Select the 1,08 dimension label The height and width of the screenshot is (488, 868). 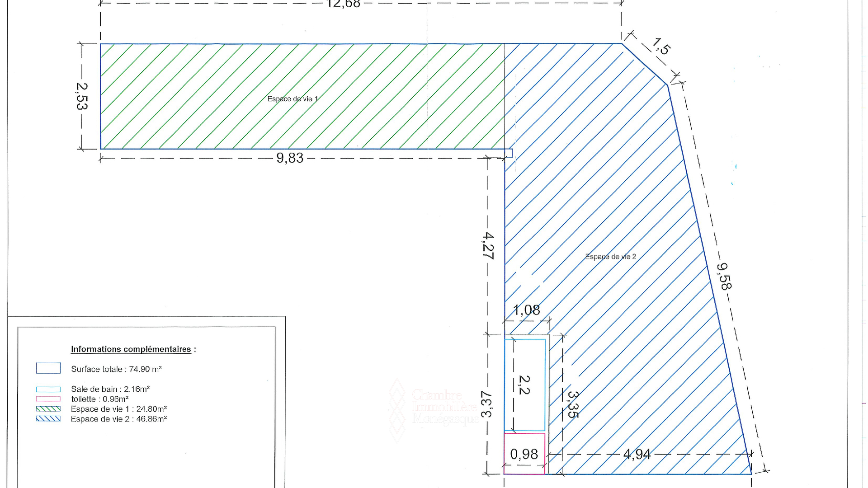[526, 310]
